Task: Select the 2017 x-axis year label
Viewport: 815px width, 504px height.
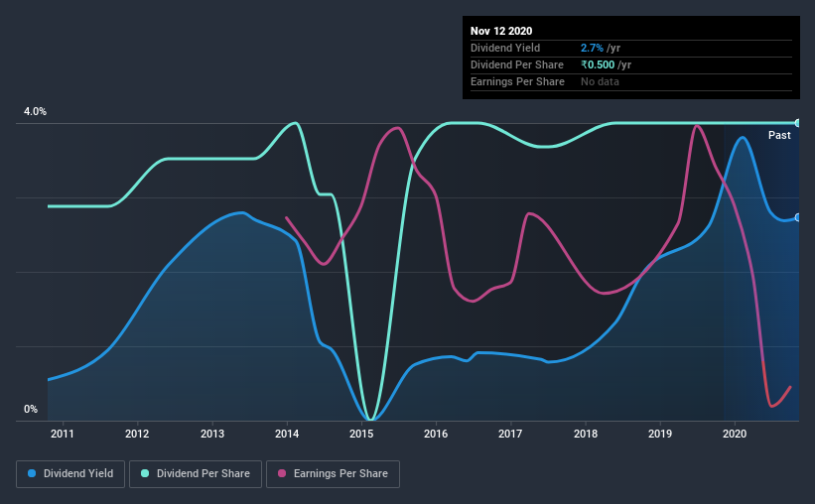Action: [x=510, y=434]
